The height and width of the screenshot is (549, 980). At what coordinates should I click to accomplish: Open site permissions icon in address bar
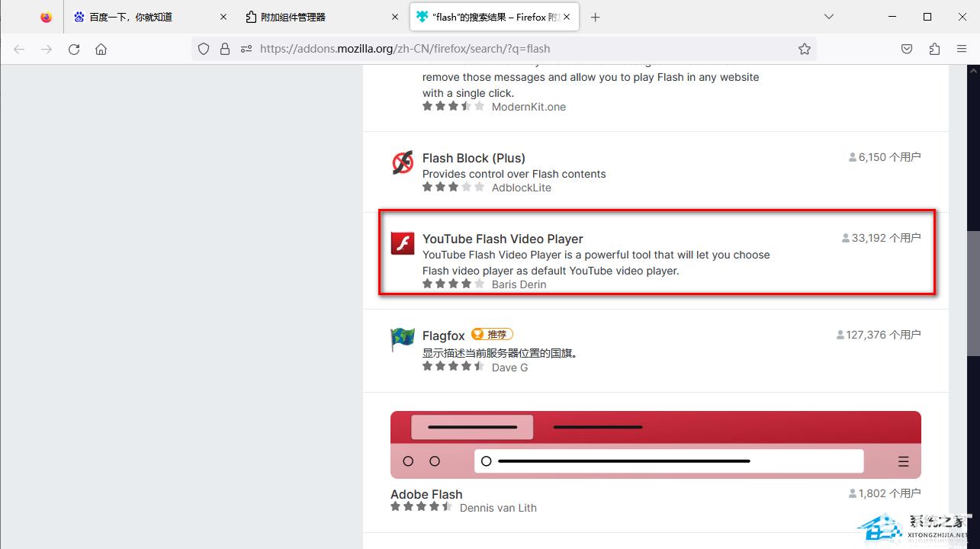click(246, 49)
